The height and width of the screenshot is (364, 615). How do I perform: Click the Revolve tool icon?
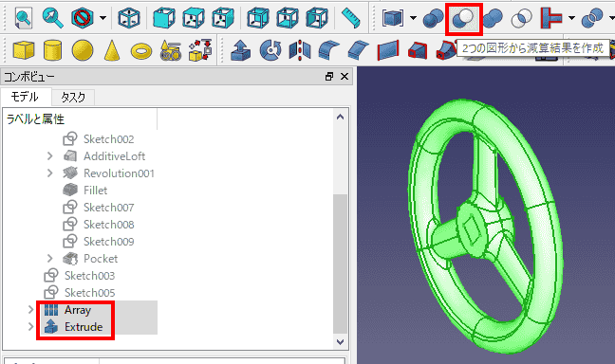pos(270,50)
